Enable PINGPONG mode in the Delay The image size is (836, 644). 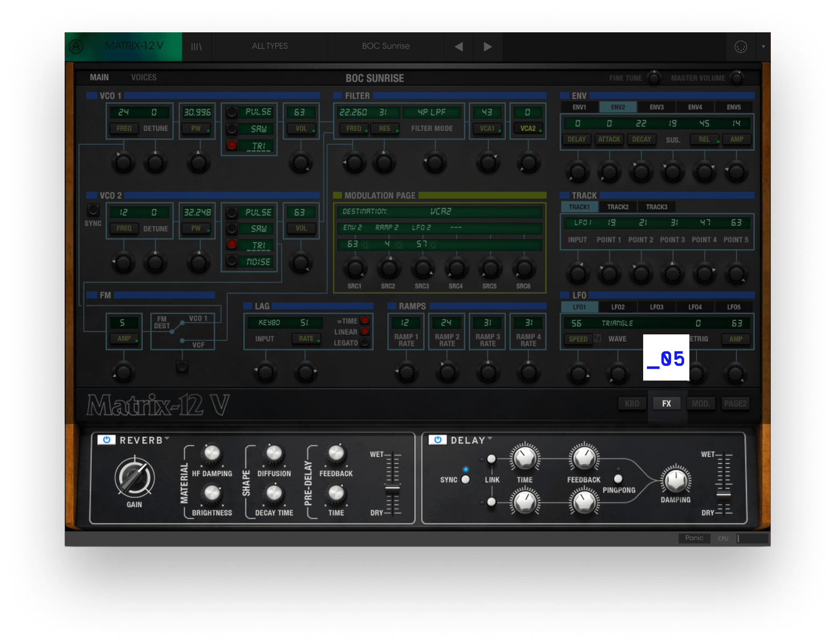click(x=618, y=478)
